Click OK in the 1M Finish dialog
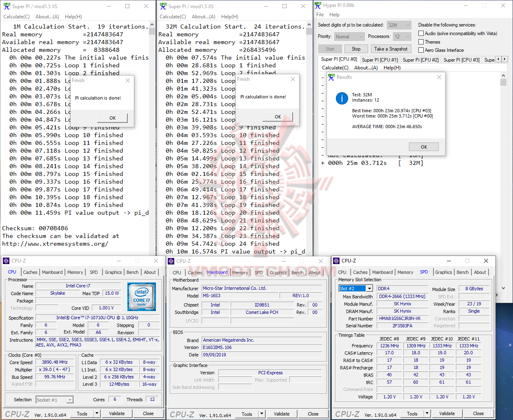The image size is (513, 420). tap(113, 118)
